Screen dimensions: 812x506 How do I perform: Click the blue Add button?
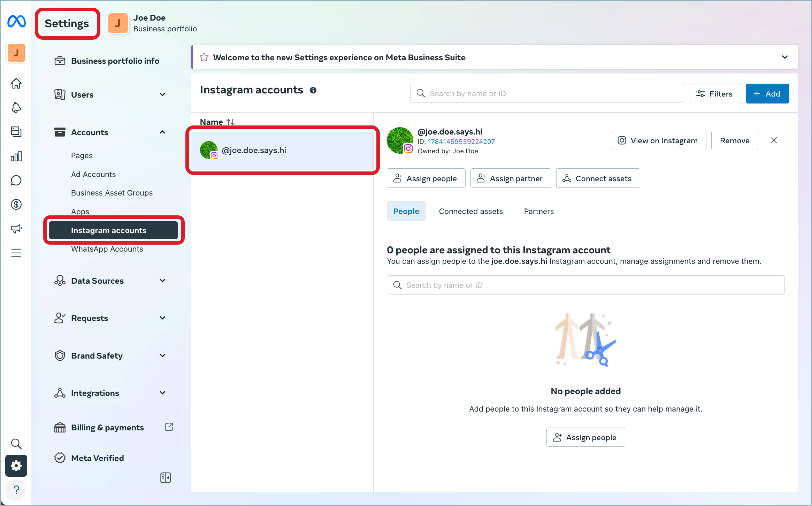pos(767,94)
